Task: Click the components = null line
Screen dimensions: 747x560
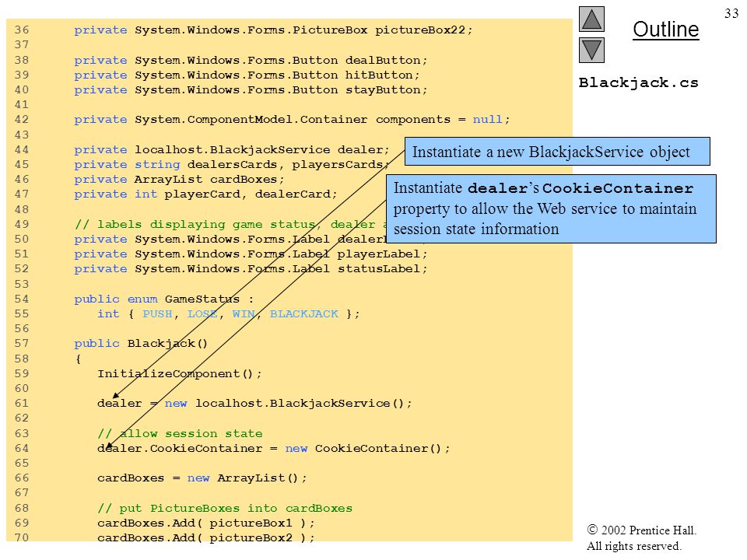Action: (x=292, y=120)
